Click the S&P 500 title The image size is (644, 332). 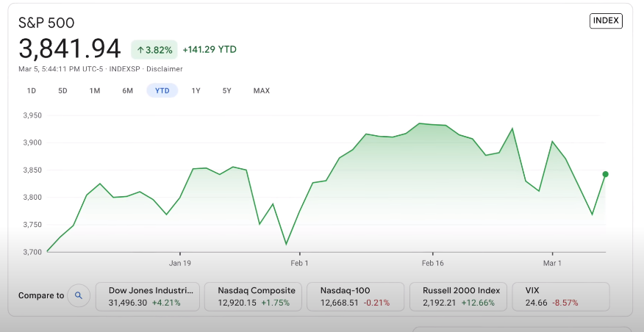click(x=46, y=23)
